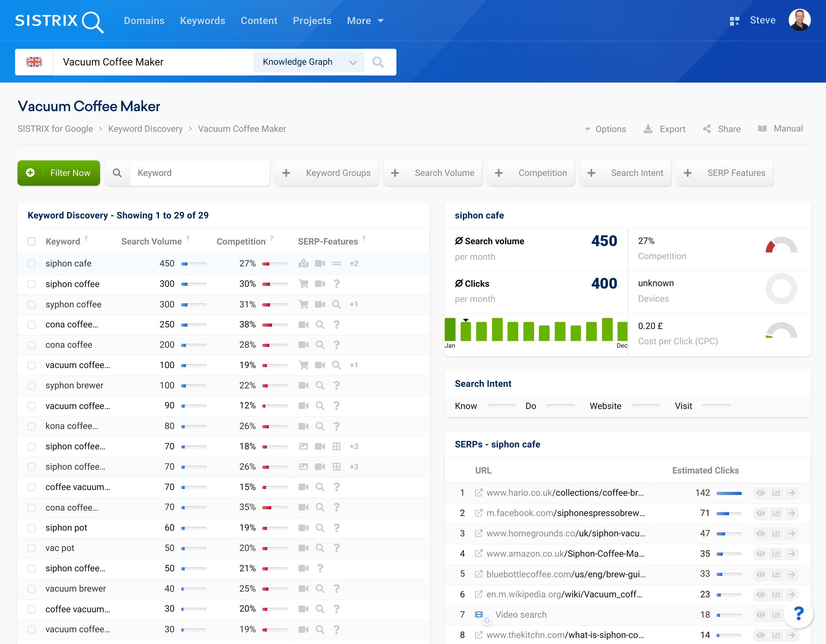Click arrow icon for www.amazon.co.uk result
This screenshot has width=826, height=644.
792,554
